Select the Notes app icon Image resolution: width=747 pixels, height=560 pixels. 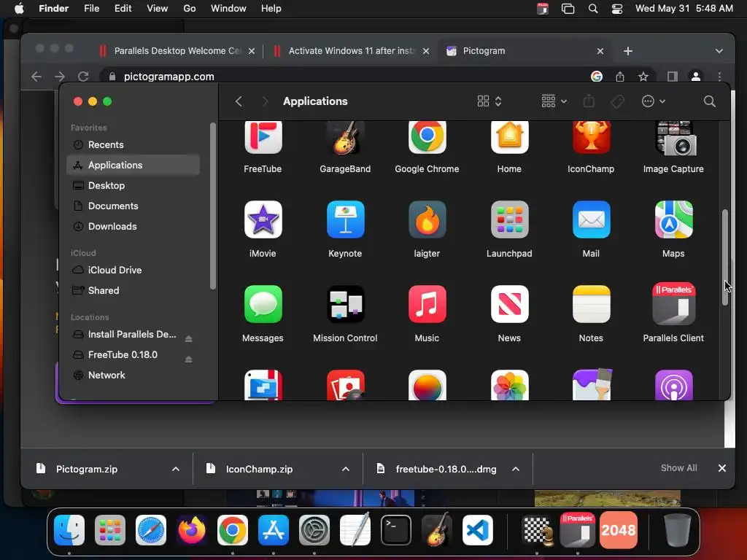[x=591, y=304]
